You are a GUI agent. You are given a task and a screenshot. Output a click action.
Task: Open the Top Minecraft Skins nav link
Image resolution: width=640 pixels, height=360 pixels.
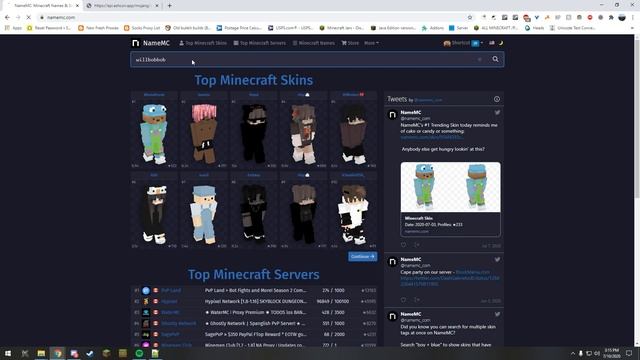203,43
